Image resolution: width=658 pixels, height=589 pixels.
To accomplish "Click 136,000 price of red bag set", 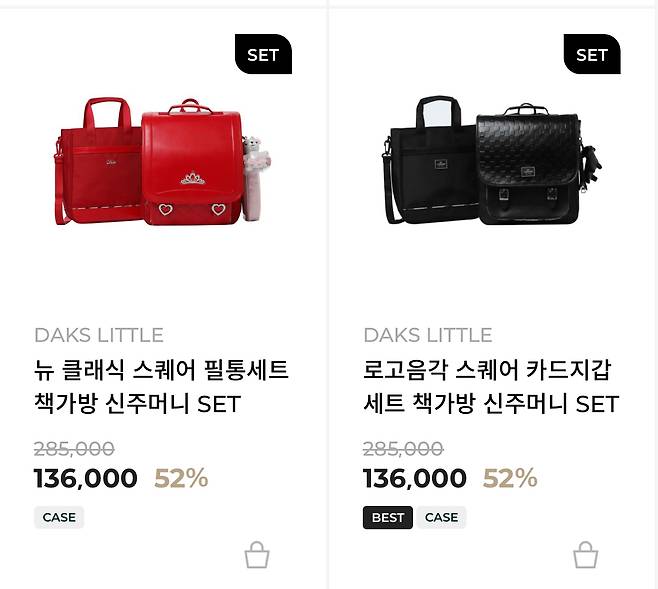I will tap(86, 478).
